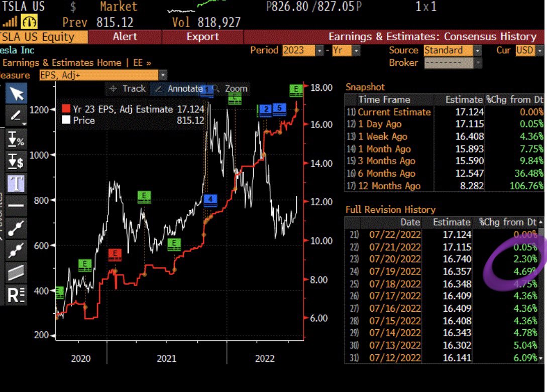The image size is (547, 392).
Task: Click the Alert menu button
Action: coord(125,37)
